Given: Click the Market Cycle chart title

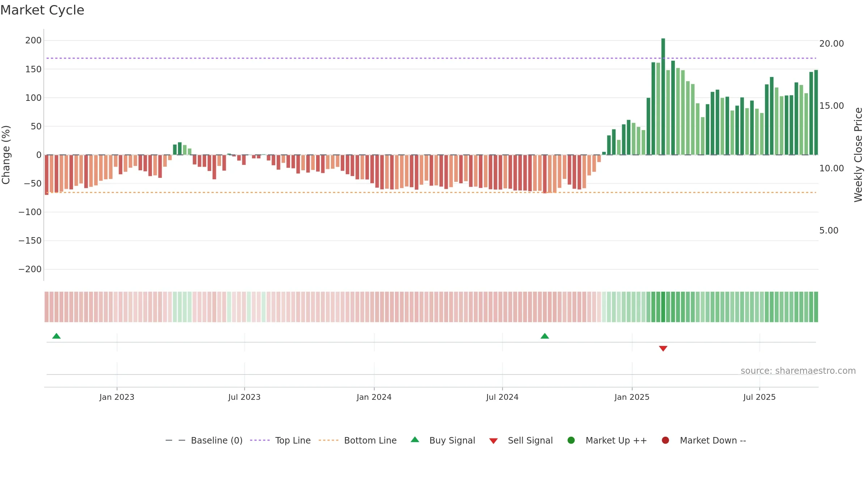Looking at the screenshot, I should coord(42,10).
